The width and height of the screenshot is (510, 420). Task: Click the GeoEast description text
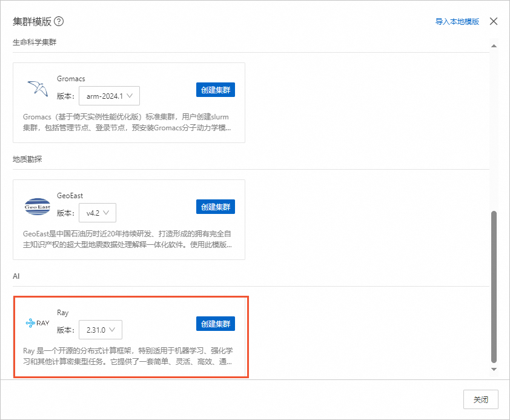click(x=127, y=239)
